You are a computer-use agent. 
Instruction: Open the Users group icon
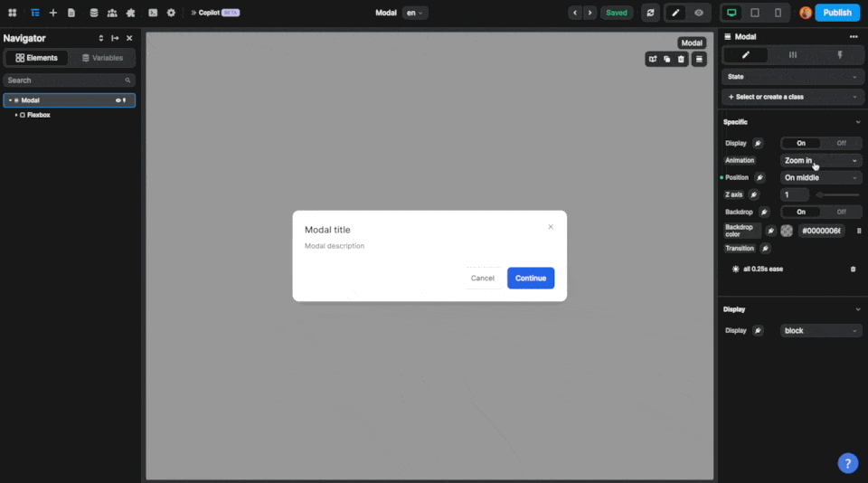point(112,13)
